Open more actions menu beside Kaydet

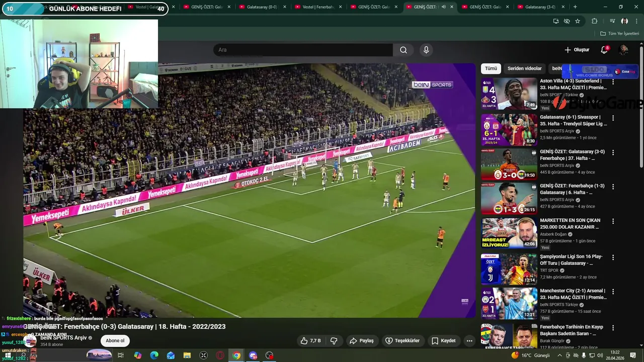469,340
